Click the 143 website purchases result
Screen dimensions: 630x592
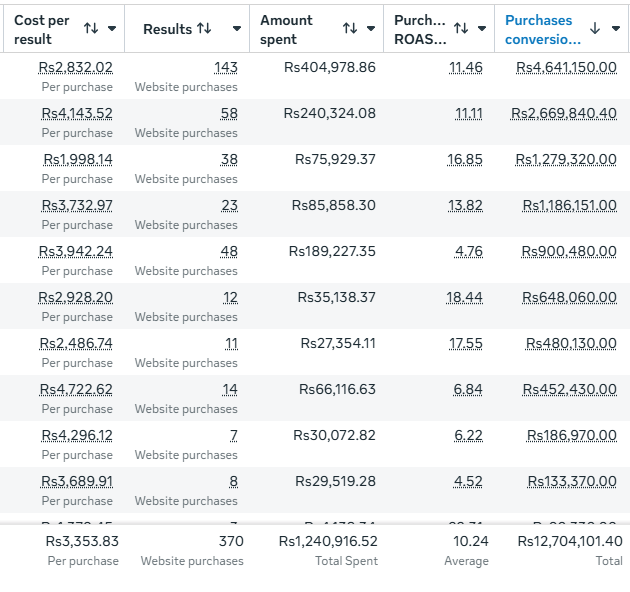coord(225,67)
